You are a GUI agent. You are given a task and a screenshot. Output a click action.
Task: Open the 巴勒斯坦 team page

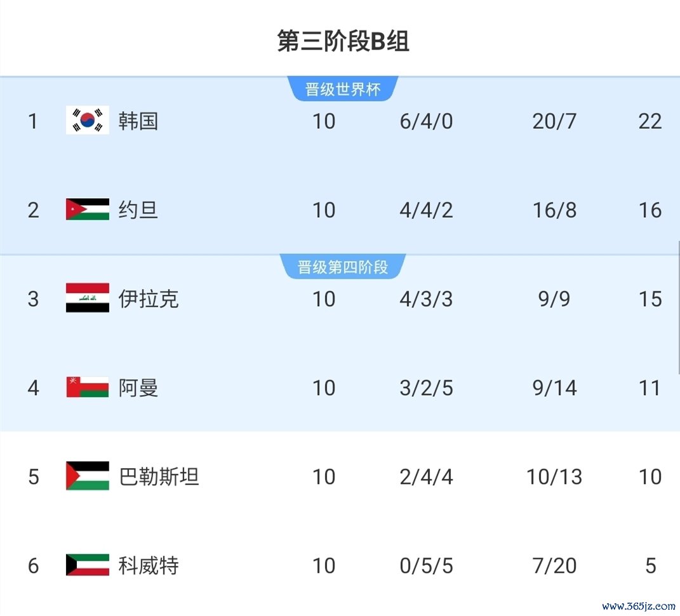click(159, 477)
